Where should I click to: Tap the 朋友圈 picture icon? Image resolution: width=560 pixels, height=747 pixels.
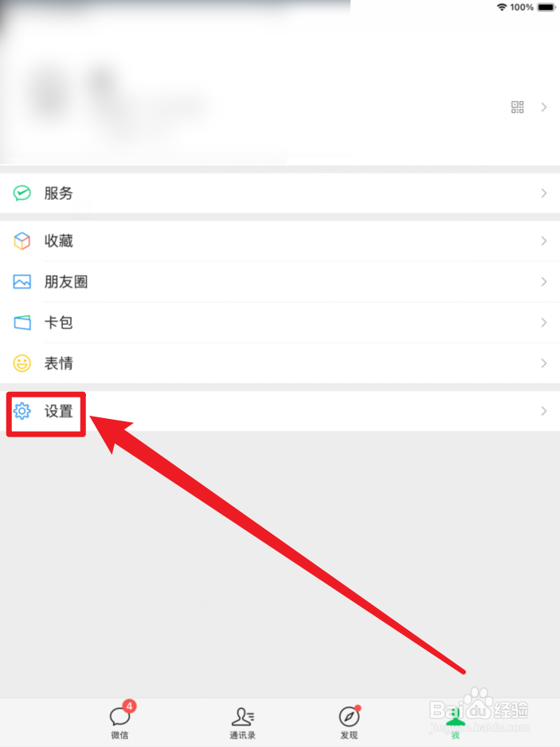(22, 282)
